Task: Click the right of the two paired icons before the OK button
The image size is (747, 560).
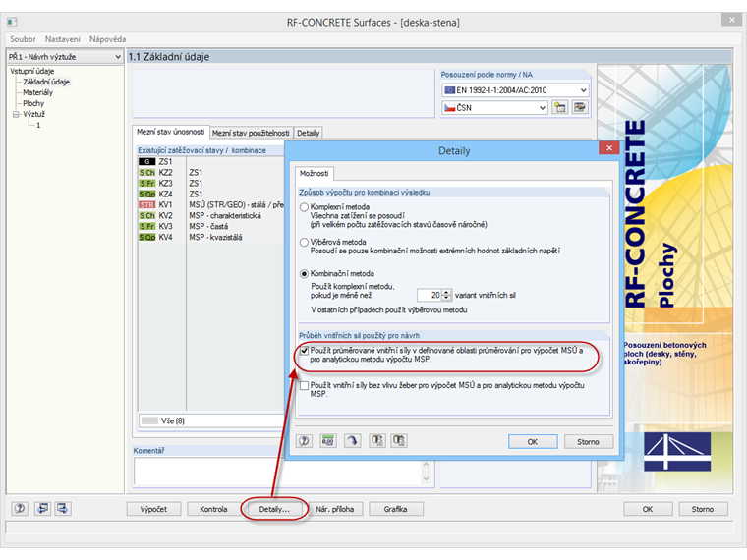Action: (399, 441)
